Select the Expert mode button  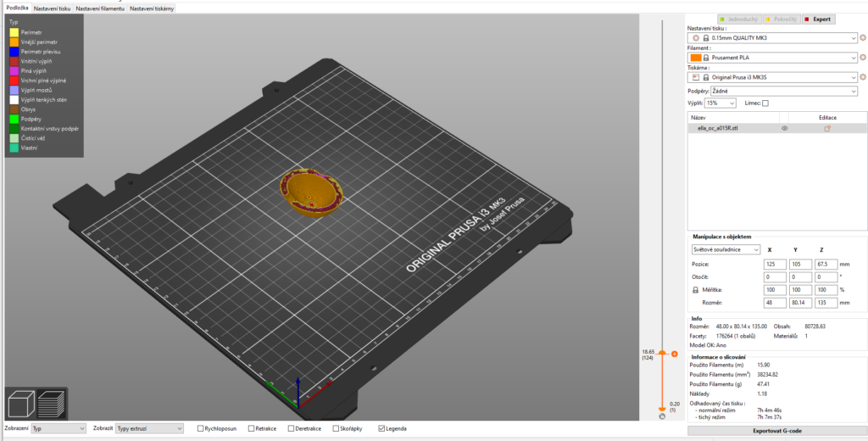818,19
